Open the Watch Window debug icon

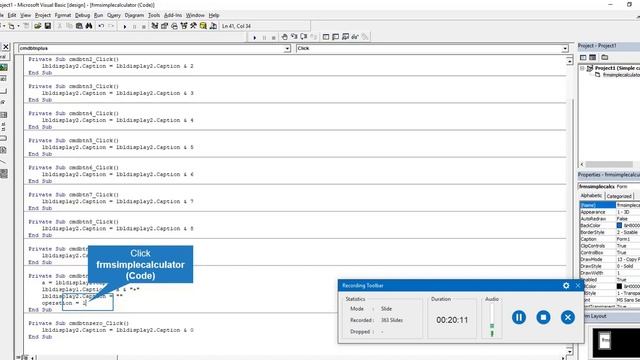345,37
